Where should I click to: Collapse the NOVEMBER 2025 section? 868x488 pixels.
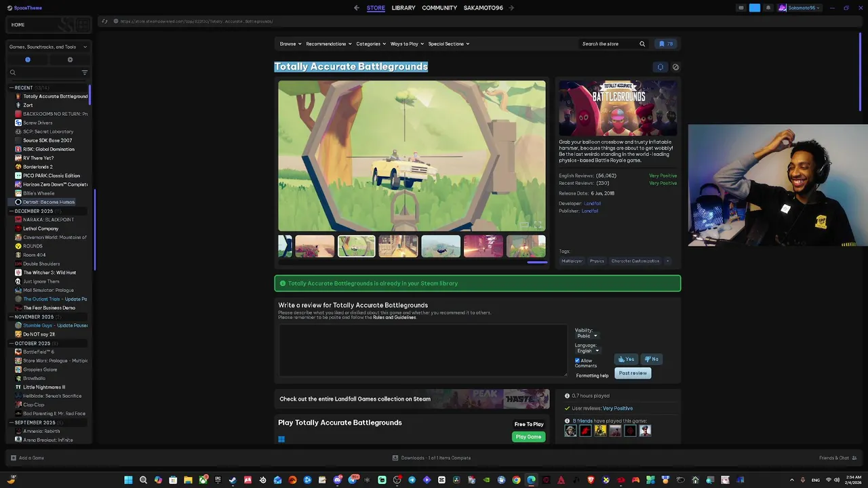coord(11,317)
